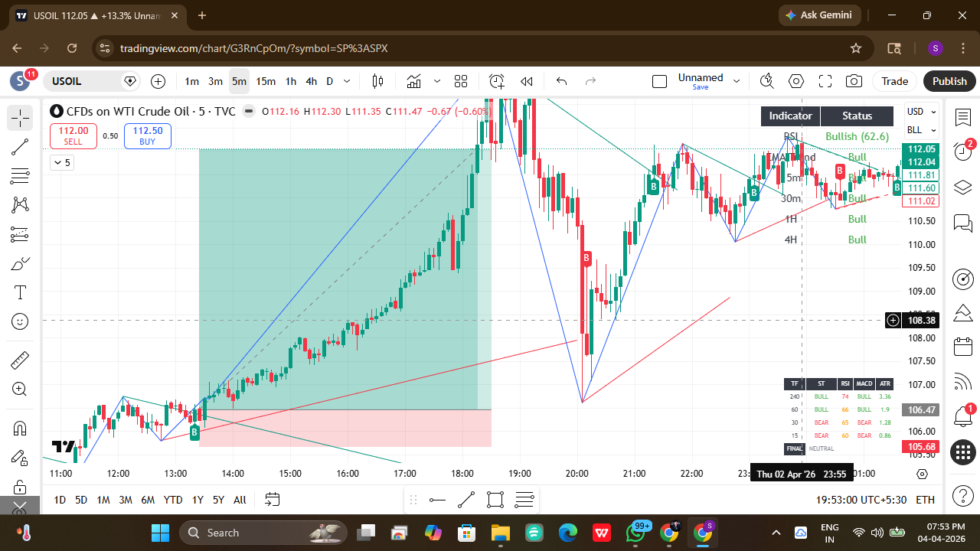Open the Trade panel button
Viewport: 980px width, 551px height.
tap(894, 81)
